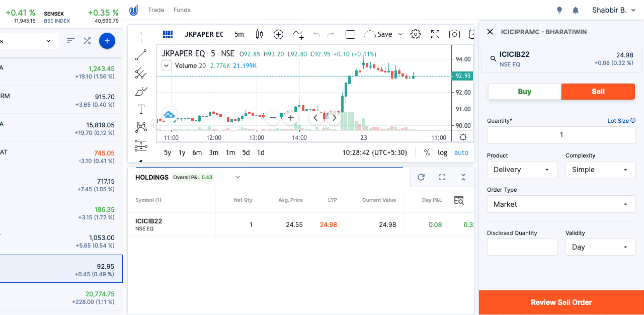Click the watchlist sort icon

point(71,41)
